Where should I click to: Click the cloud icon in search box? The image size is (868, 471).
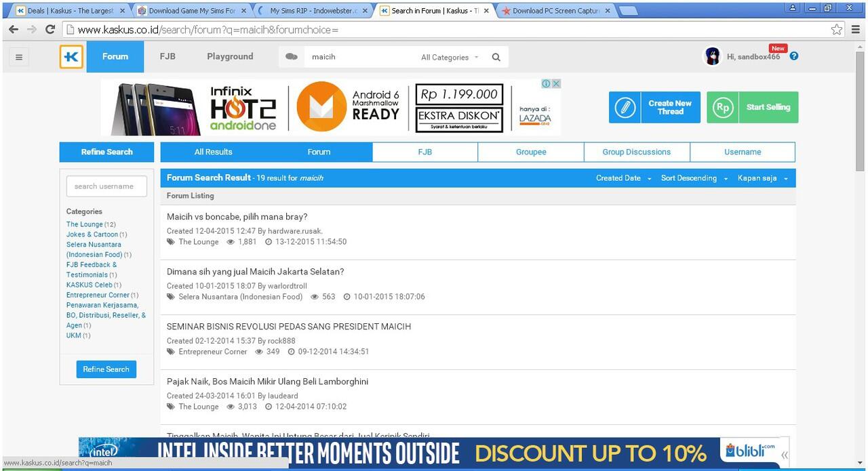[x=292, y=57]
